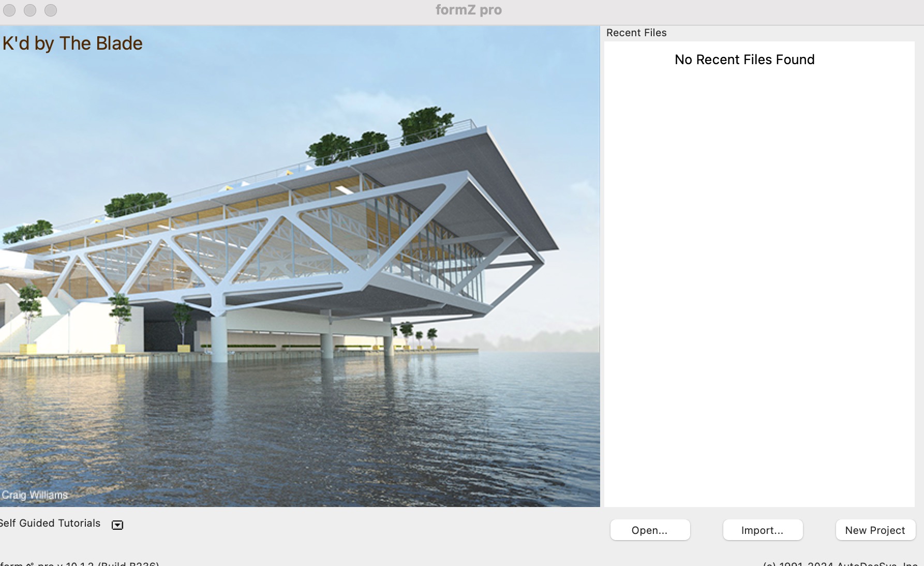This screenshot has height=566, width=924.
Task: Click the formZ pro window title
Action: [468, 10]
